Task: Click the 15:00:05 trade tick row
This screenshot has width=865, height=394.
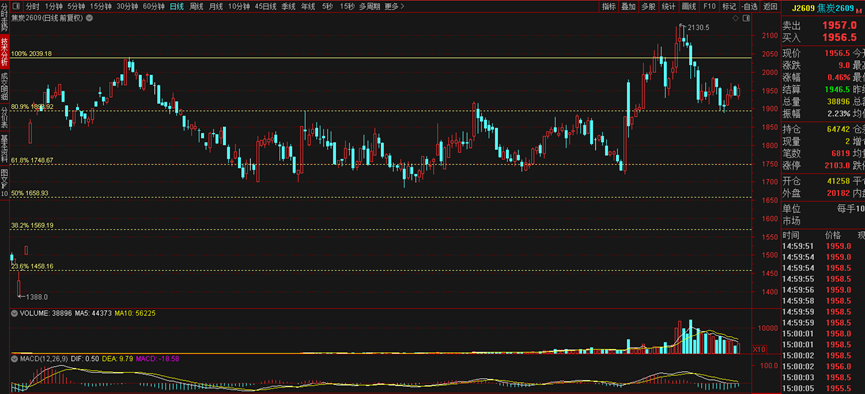Action: (x=823, y=388)
